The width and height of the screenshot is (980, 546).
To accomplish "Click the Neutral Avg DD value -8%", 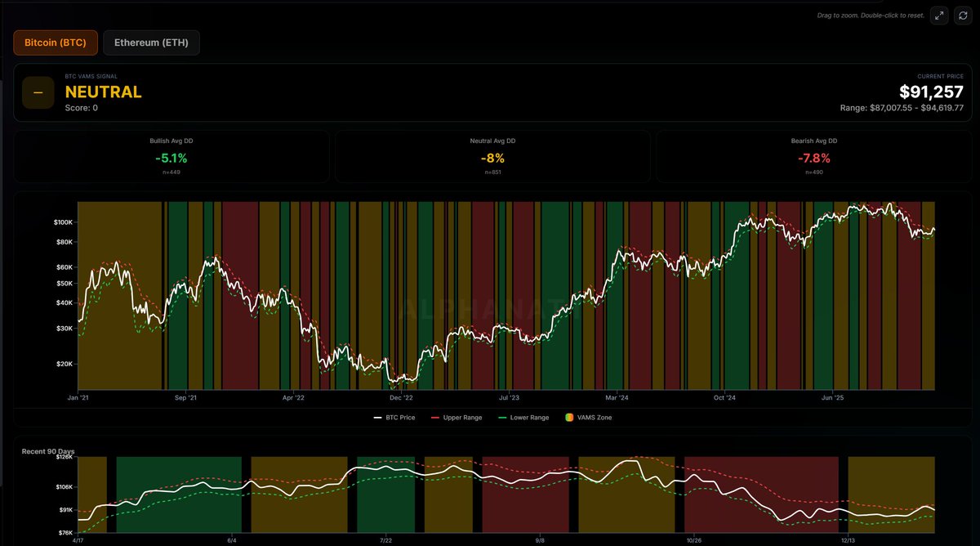I will (x=492, y=159).
